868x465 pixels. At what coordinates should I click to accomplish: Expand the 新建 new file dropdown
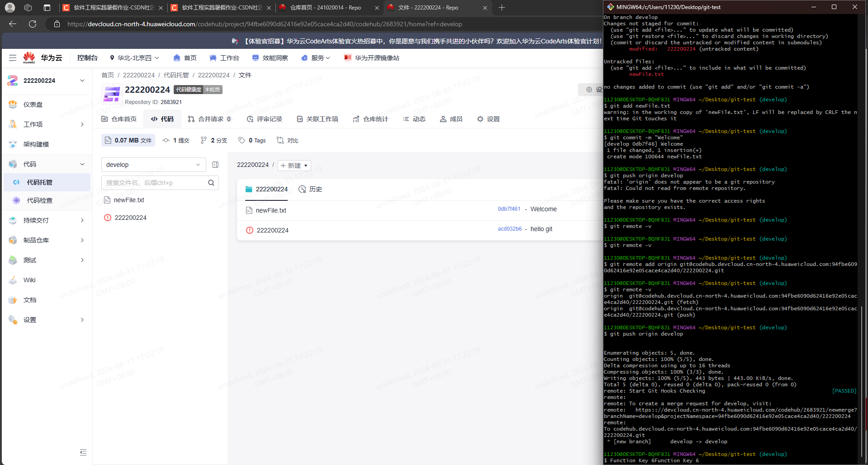tap(294, 166)
